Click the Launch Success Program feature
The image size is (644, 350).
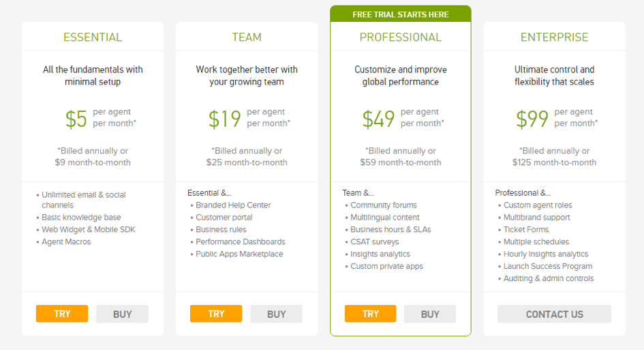pos(548,266)
